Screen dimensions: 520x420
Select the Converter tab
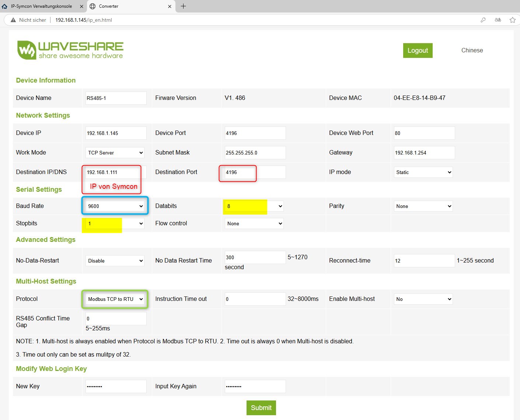(x=125, y=6)
